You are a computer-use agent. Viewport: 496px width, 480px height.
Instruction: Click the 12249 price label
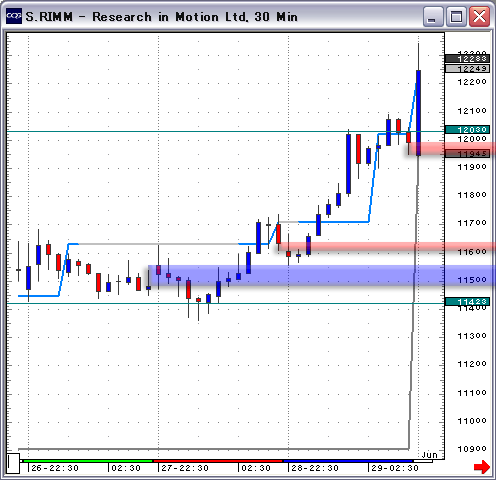[467, 69]
